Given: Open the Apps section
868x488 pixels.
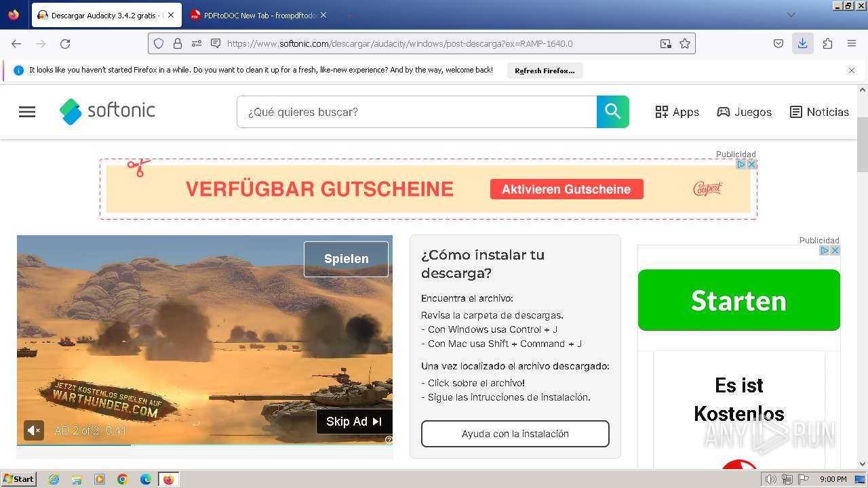Looking at the screenshot, I should coord(677,112).
